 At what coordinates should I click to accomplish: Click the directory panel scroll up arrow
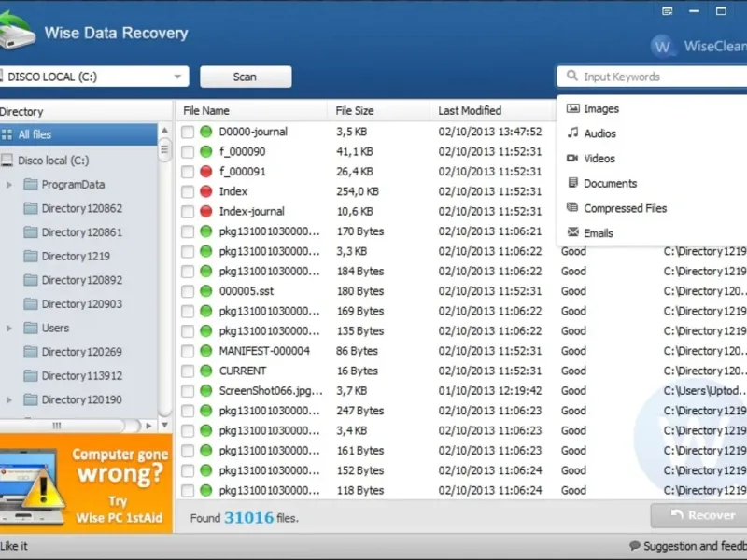coord(165,130)
